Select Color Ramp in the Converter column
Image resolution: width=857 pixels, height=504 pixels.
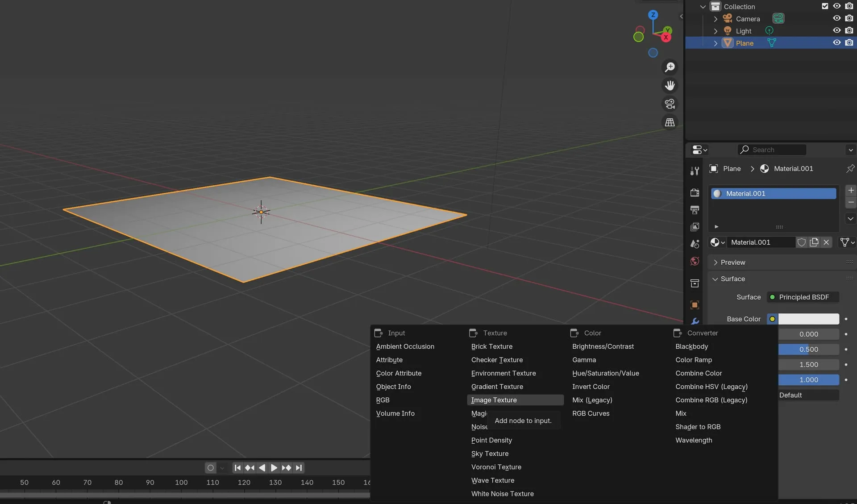694,360
